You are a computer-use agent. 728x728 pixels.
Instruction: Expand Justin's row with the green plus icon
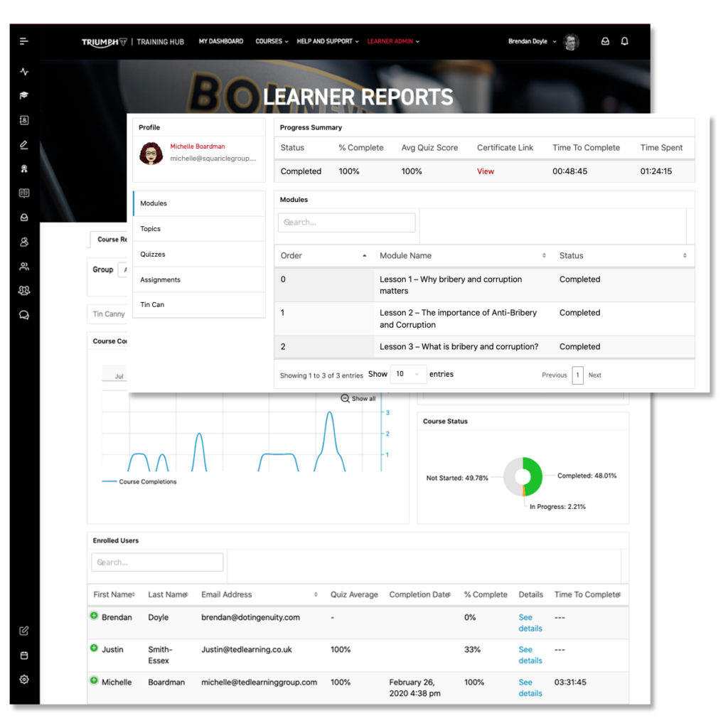(x=94, y=648)
